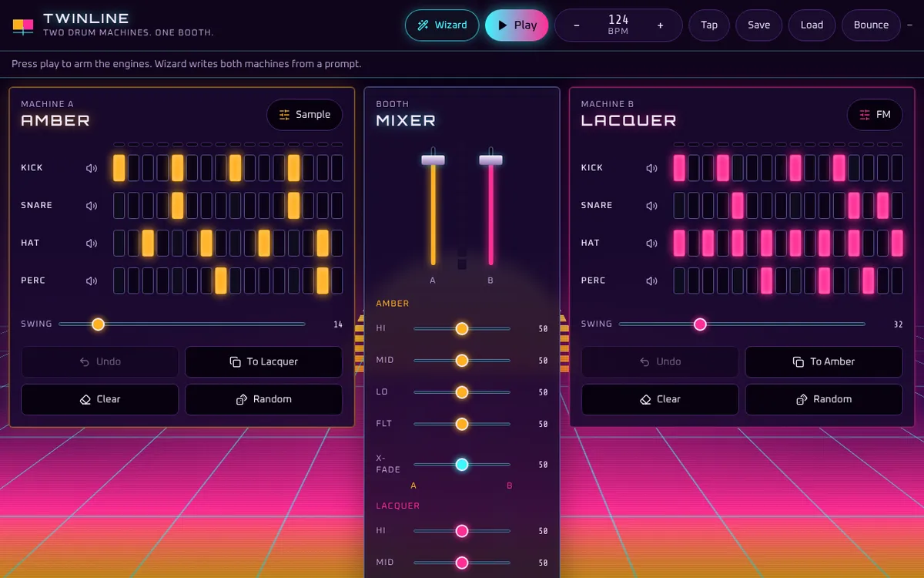This screenshot has height=578, width=924.
Task: Click the Lacquer MID EQ slider knob
Action: pyautogui.click(x=462, y=563)
